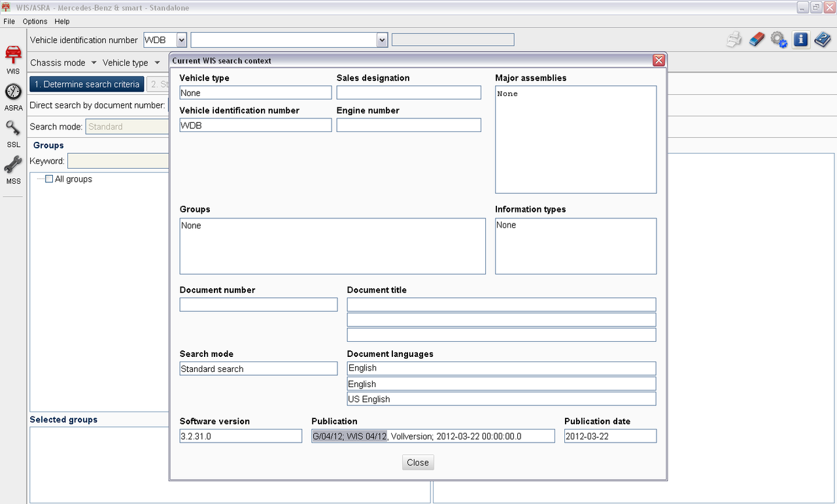Screen dimensions: 837x504
Task: Open the Options menu
Action: coord(35,22)
